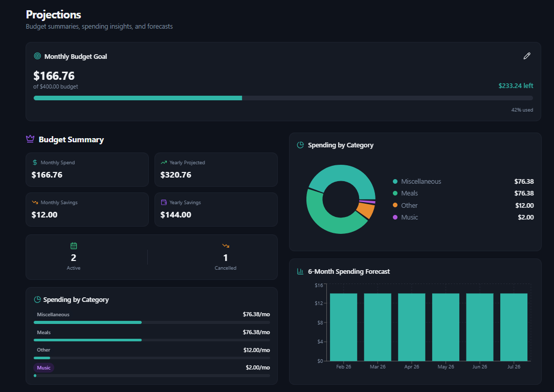Click the May 26 forecast bar

point(446,327)
